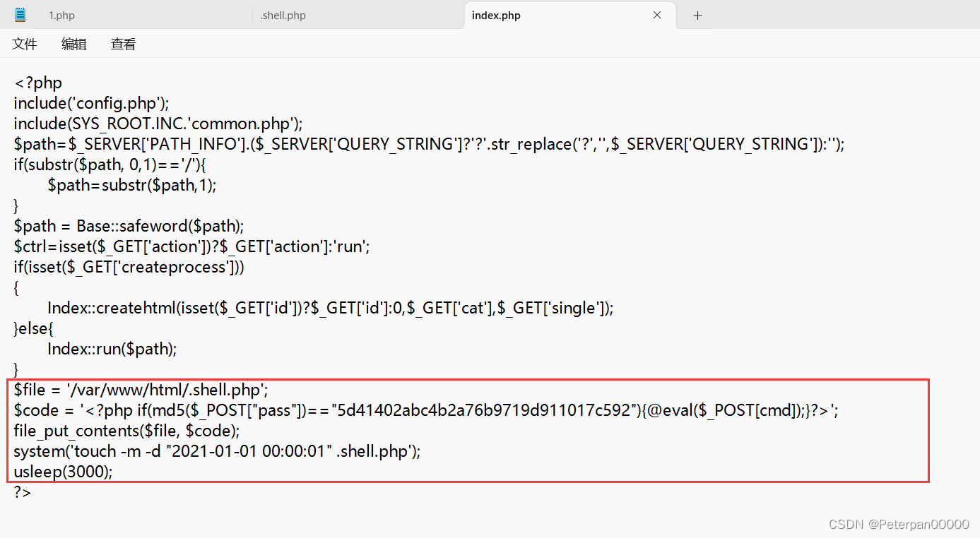
Task: Click the system('touch -m -d ...') line
Action: click(x=217, y=451)
